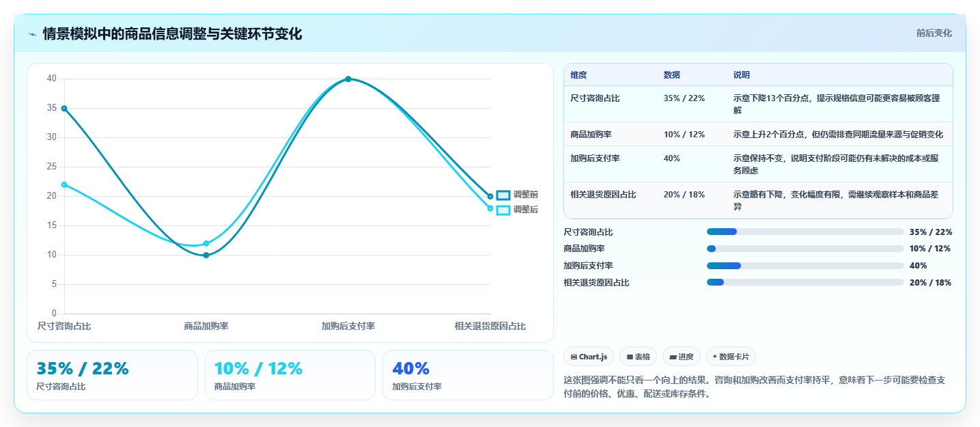Toggle the 调整前 legend swatch
Screen dimensions: 980x427
tap(503, 195)
